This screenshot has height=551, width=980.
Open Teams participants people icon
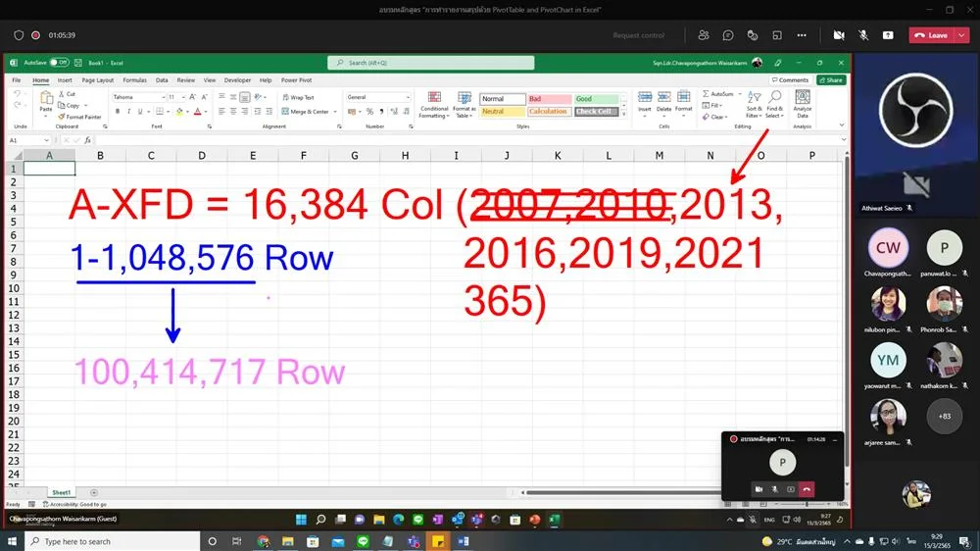pyautogui.click(x=703, y=35)
